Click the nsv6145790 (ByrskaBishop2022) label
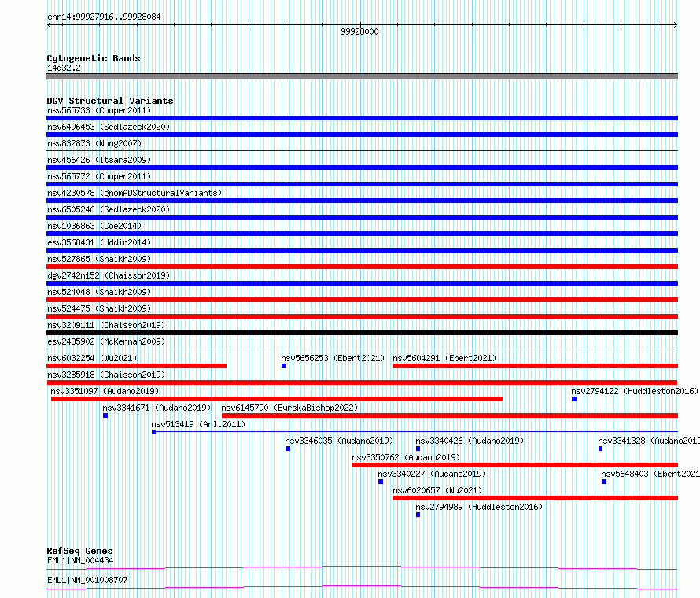This screenshot has height=598, width=700. pos(289,408)
